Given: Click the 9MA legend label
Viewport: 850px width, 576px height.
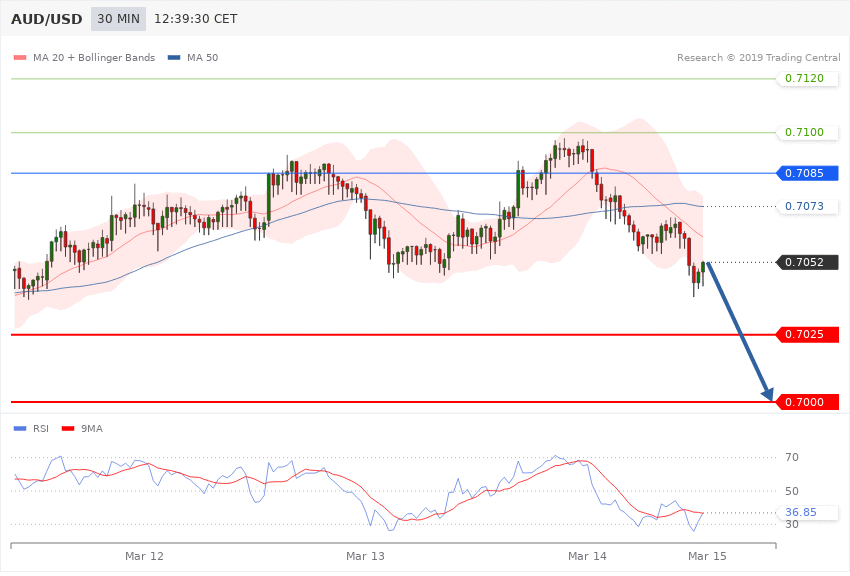Looking at the screenshot, I should pos(92,429).
